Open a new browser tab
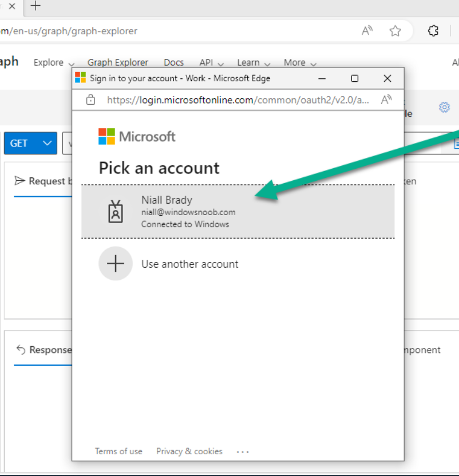This screenshot has height=476, width=459. (35, 6)
